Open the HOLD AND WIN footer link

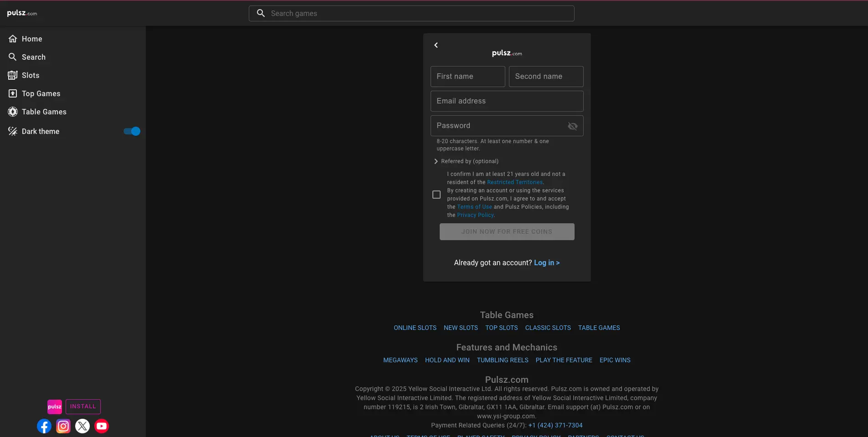(447, 360)
